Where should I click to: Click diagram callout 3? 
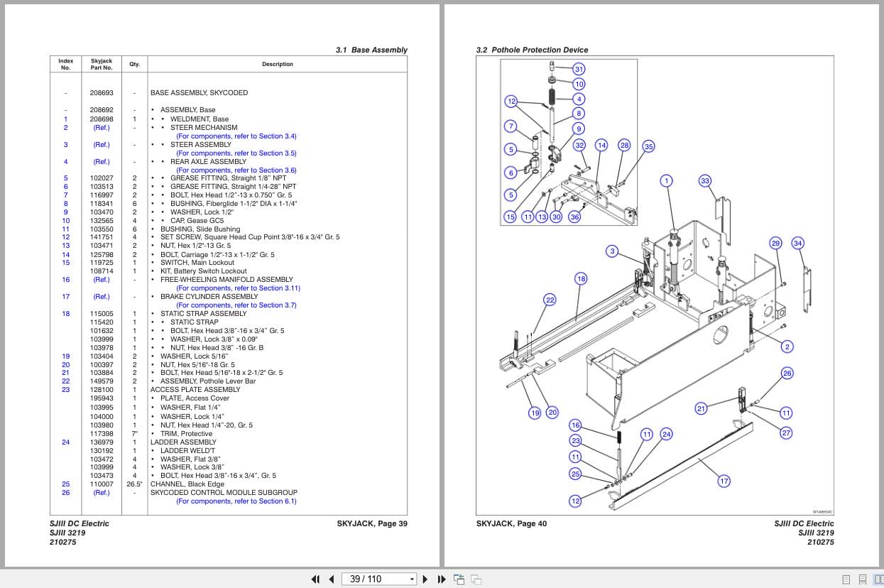click(612, 251)
